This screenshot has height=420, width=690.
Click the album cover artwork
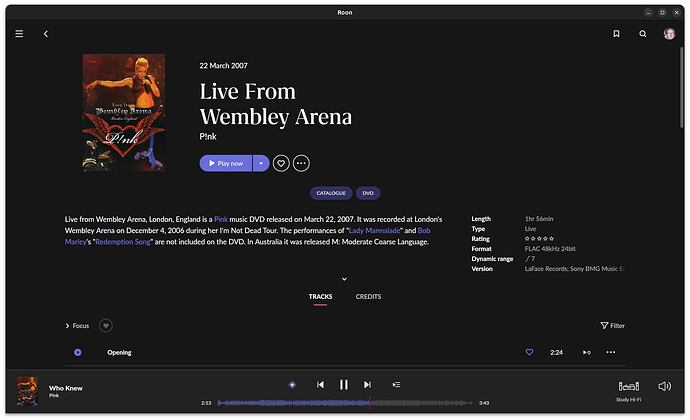[124, 113]
